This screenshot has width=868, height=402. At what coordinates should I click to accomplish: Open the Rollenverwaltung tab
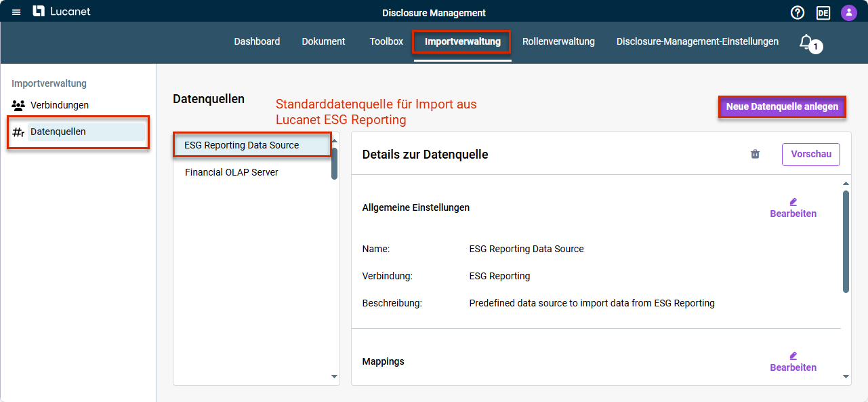click(558, 41)
